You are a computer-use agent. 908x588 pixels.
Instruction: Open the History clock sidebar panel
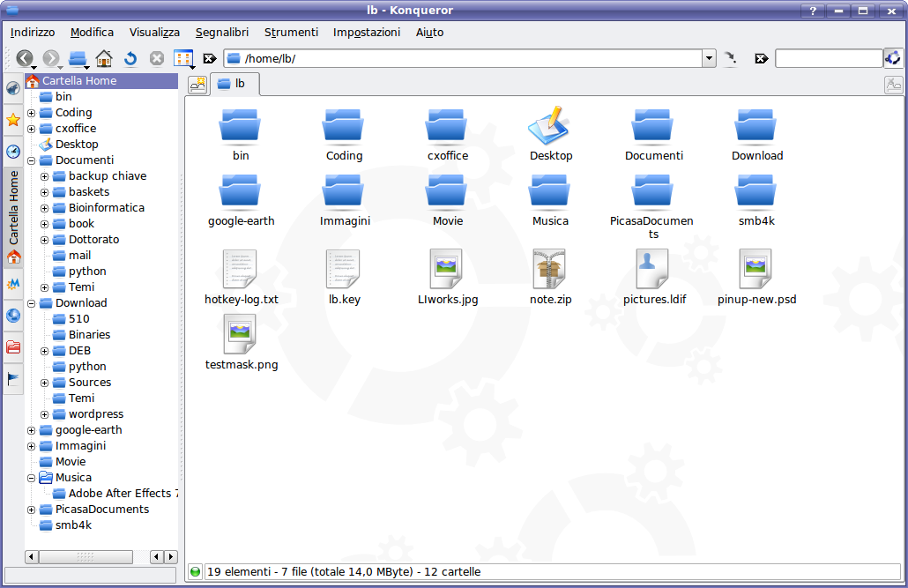tap(13, 152)
